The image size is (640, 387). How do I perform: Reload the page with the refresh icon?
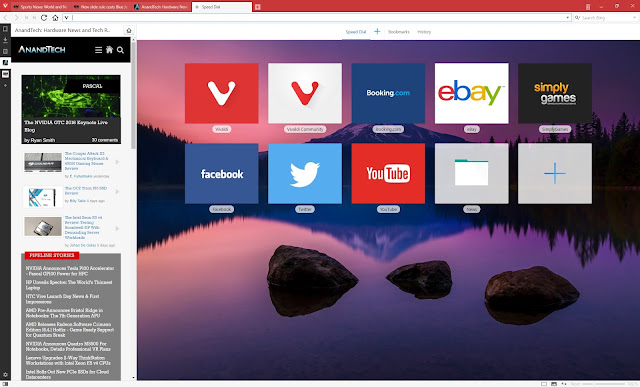[44, 18]
